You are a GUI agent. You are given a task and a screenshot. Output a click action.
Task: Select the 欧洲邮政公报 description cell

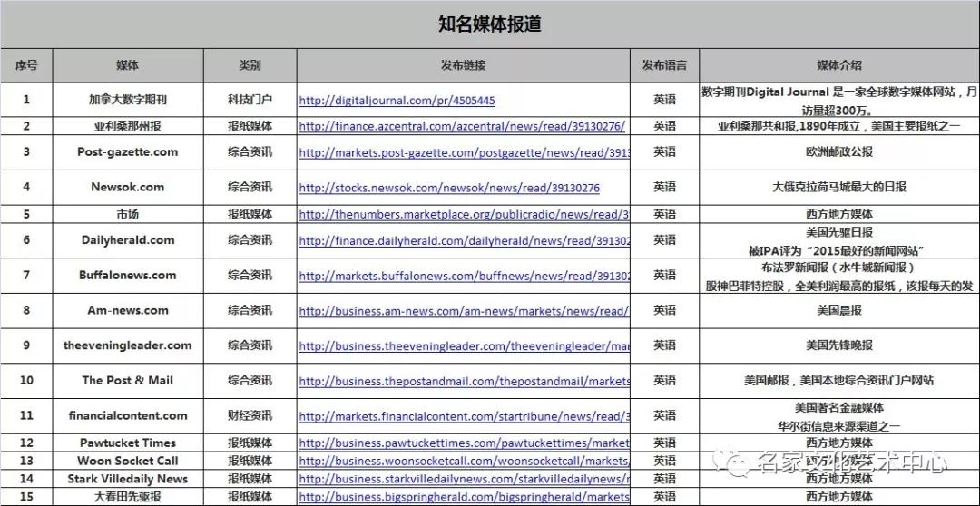coord(839,151)
